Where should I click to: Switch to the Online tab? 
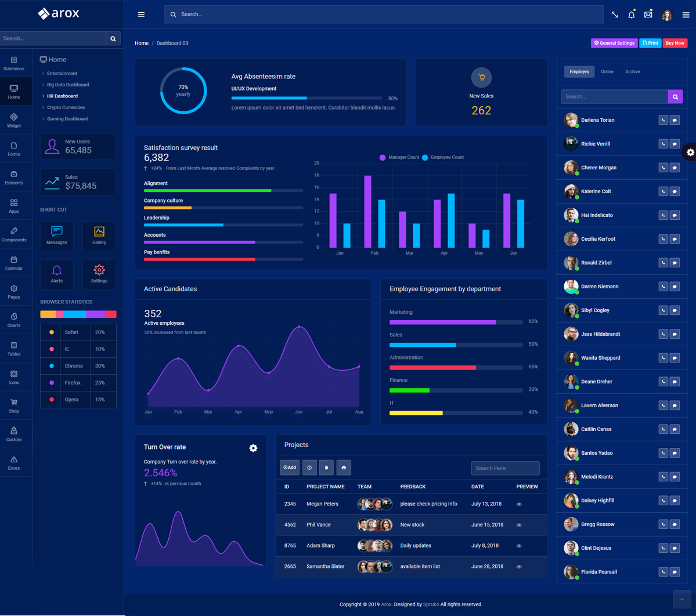[x=607, y=72]
